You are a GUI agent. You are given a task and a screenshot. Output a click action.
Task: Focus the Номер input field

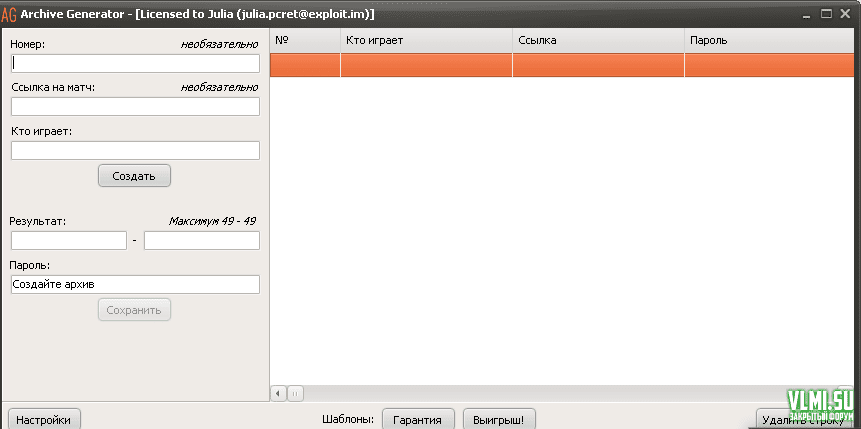(x=135, y=62)
